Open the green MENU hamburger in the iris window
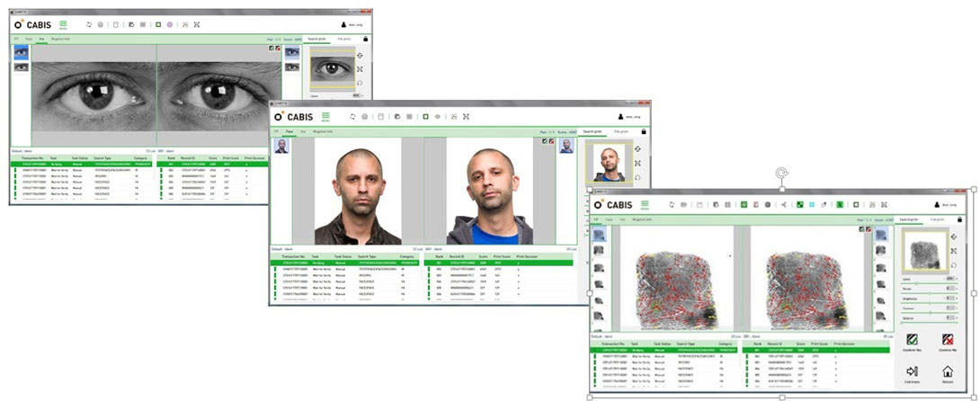The width and height of the screenshot is (980, 401). tap(63, 25)
